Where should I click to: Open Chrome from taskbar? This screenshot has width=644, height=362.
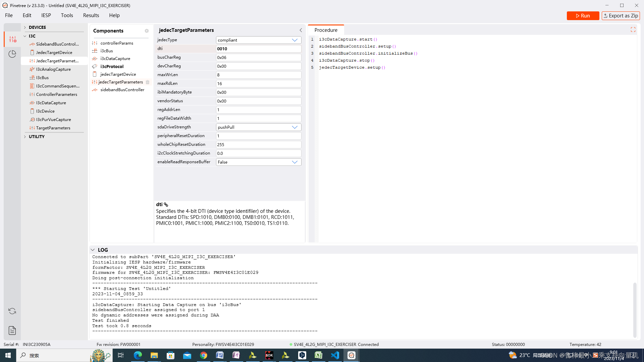204,355
